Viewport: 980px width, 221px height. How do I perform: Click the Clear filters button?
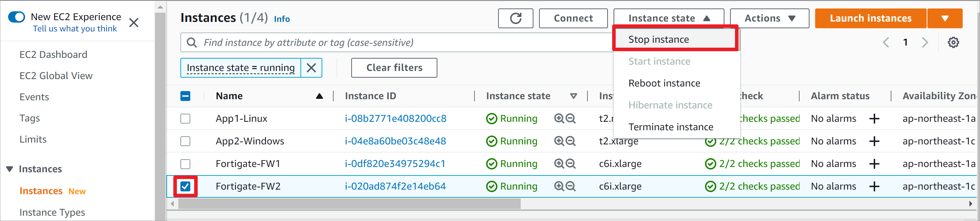pos(394,68)
